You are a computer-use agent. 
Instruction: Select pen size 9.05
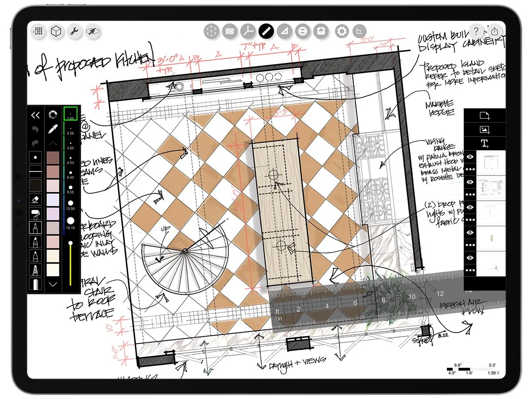tap(70, 189)
